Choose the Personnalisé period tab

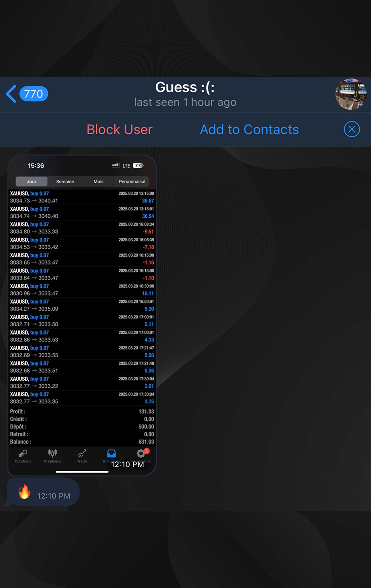pyautogui.click(x=132, y=181)
